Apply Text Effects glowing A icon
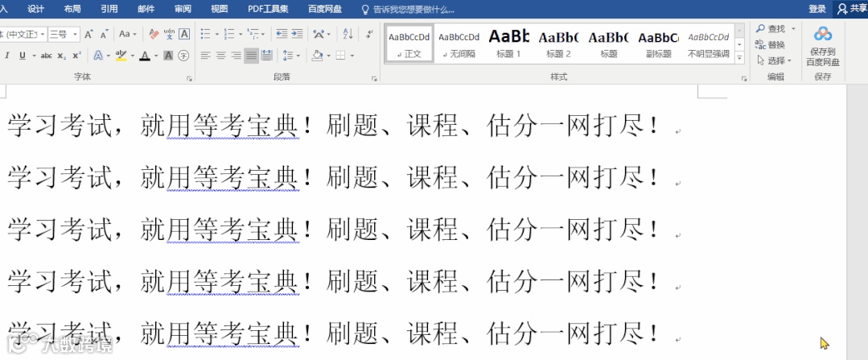Viewport: 868px width, 360px height. tap(98, 56)
